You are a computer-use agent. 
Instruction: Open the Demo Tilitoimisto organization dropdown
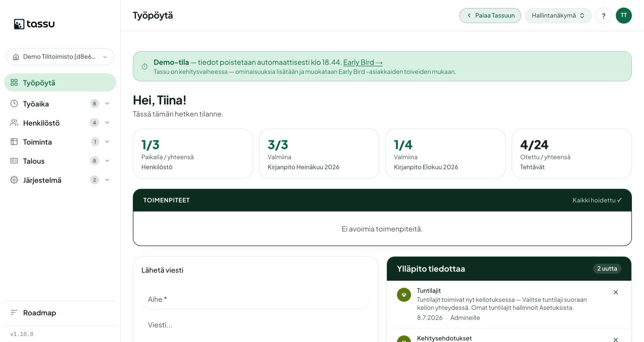(x=60, y=57)
